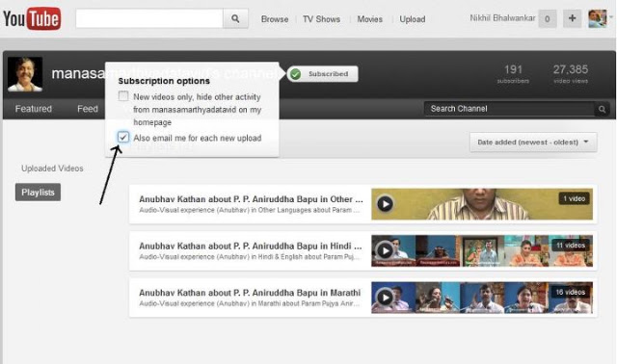Click Audio-Visual experience in Marathi description

click(x=249, y=303)
